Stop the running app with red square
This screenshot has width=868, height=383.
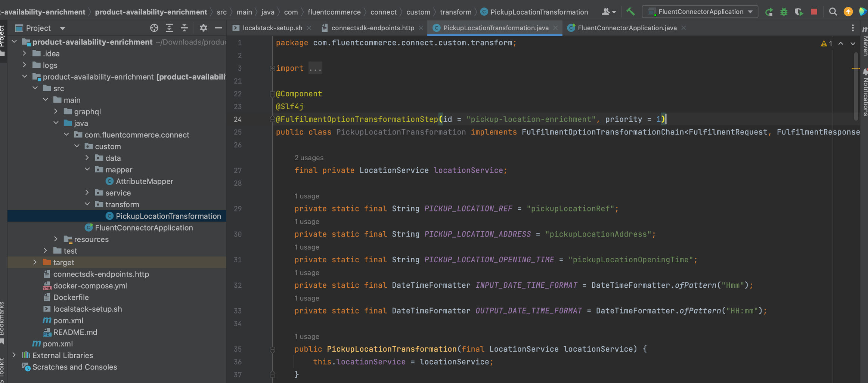[814, 12]
